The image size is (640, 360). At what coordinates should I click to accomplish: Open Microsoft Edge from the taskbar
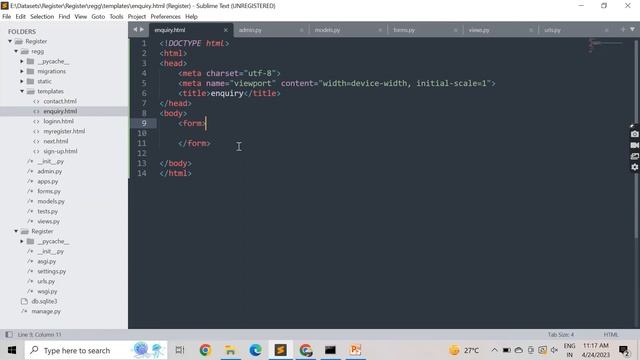point(256,350)
